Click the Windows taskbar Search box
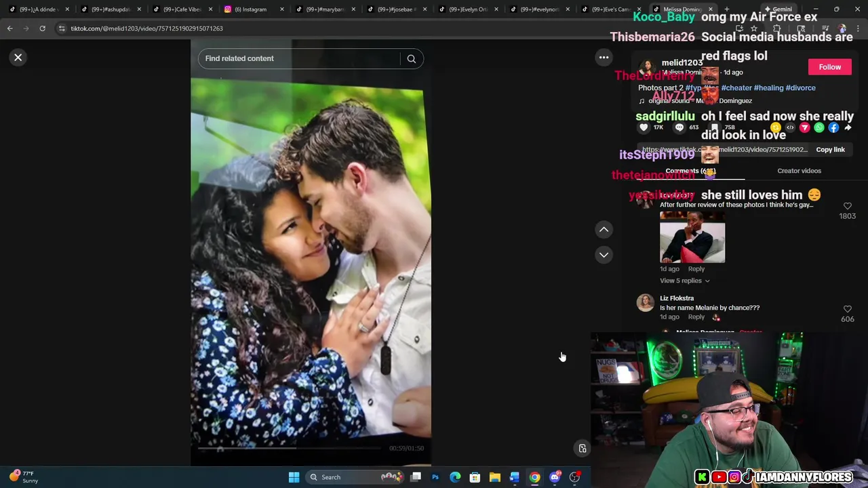Screen dimensions: 868x488 (355, 477)
